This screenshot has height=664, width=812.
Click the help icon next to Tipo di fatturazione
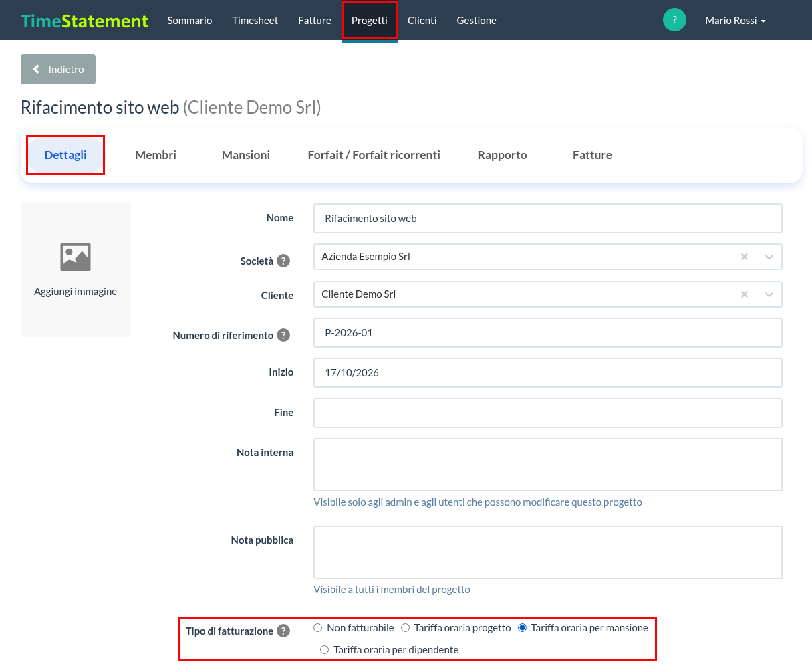point(283,631)
